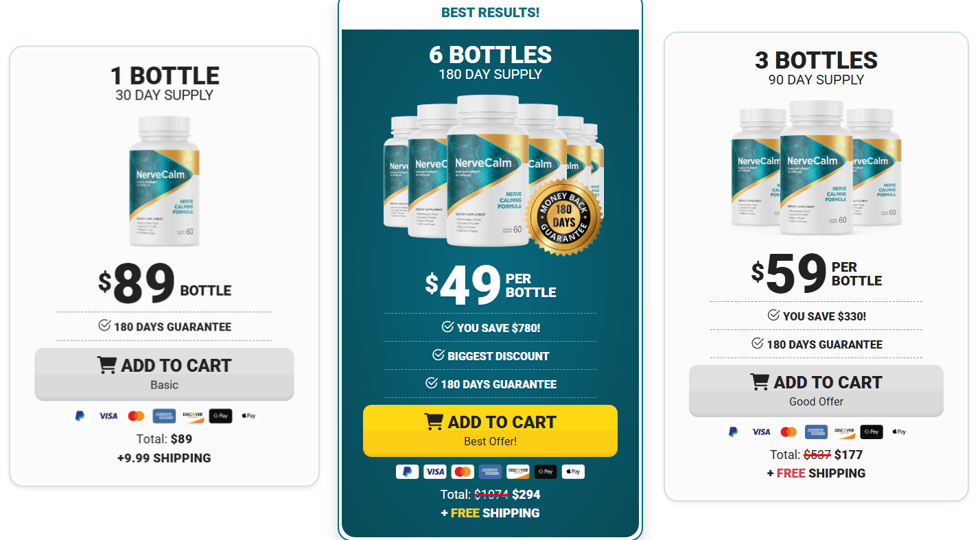Click the $49 per bottle price text

pyautogui.click(x=490, y=285)
